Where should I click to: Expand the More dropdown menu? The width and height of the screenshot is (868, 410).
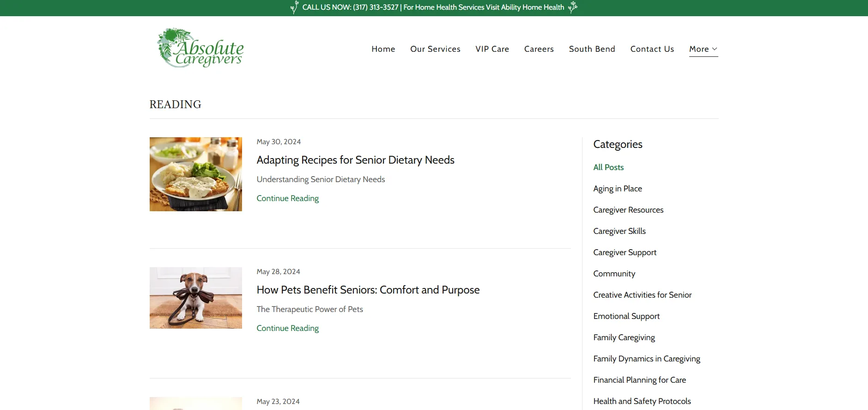point(703,49)
